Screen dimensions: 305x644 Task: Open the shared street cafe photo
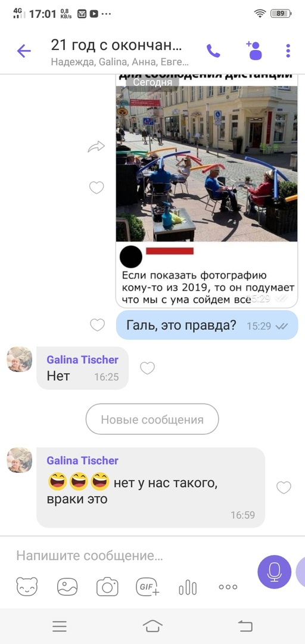click(x=207, y=163)
